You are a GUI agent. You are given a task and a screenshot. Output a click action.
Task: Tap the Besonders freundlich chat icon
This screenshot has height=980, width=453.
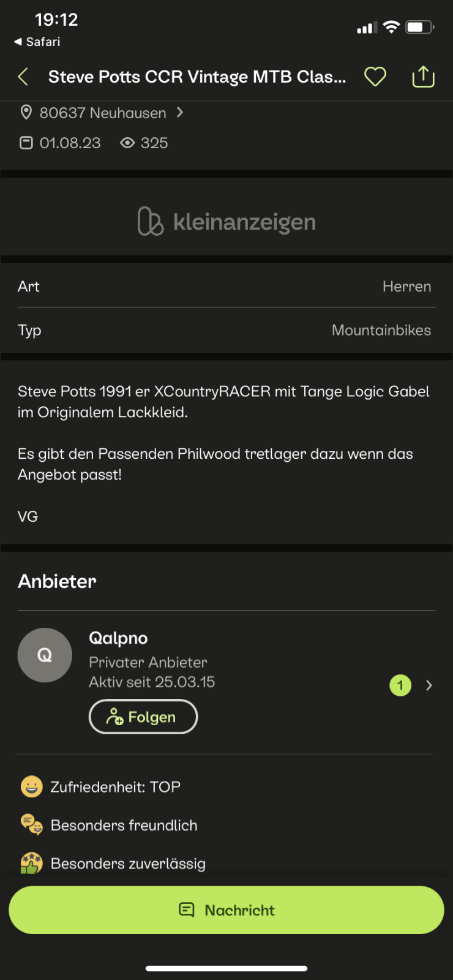pyautogui.click(x=31, y=824)
